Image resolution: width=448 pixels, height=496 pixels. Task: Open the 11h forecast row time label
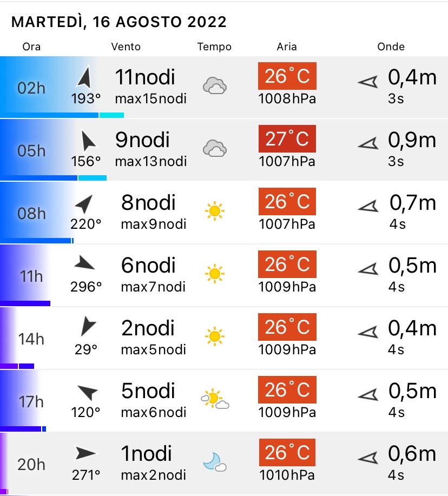tap(31, 276)
